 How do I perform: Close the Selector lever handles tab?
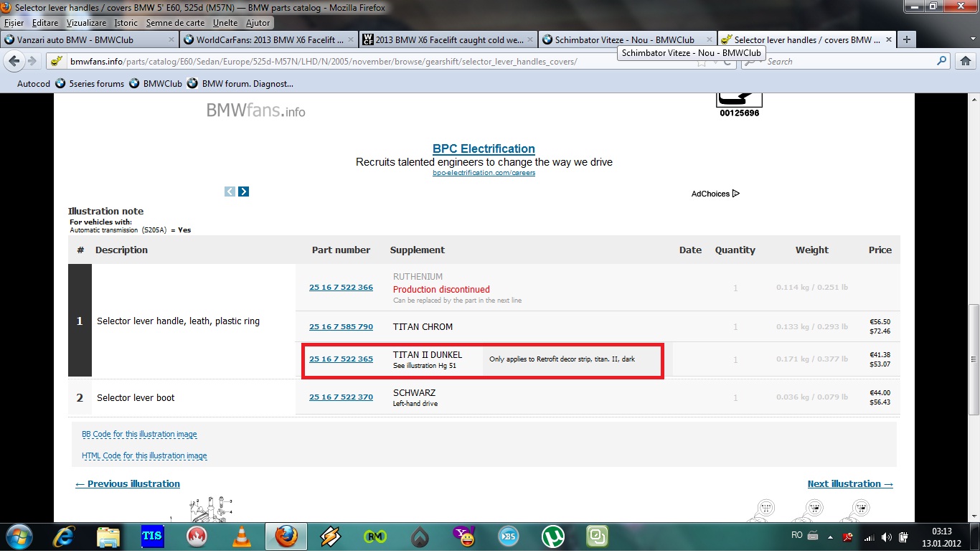coord(888,40)
